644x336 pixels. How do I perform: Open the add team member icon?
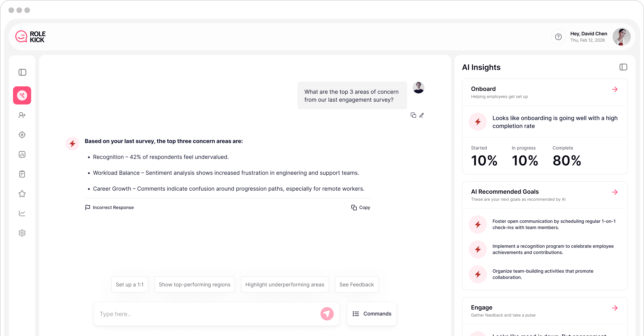click(x=22, y=115)
